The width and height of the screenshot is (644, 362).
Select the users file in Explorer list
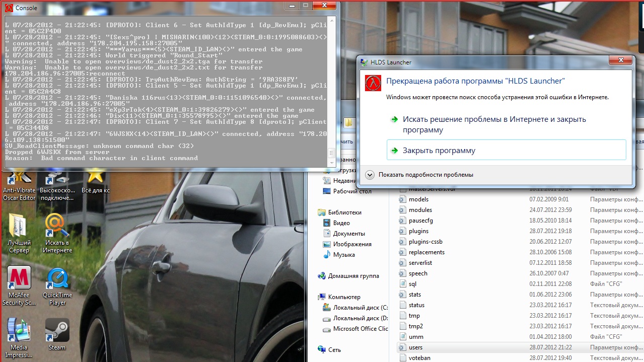coord(415,347)
